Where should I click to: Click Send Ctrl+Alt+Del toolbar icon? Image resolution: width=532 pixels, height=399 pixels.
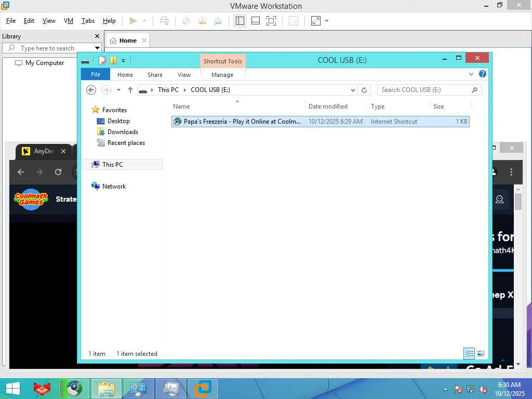pos(164,21)
